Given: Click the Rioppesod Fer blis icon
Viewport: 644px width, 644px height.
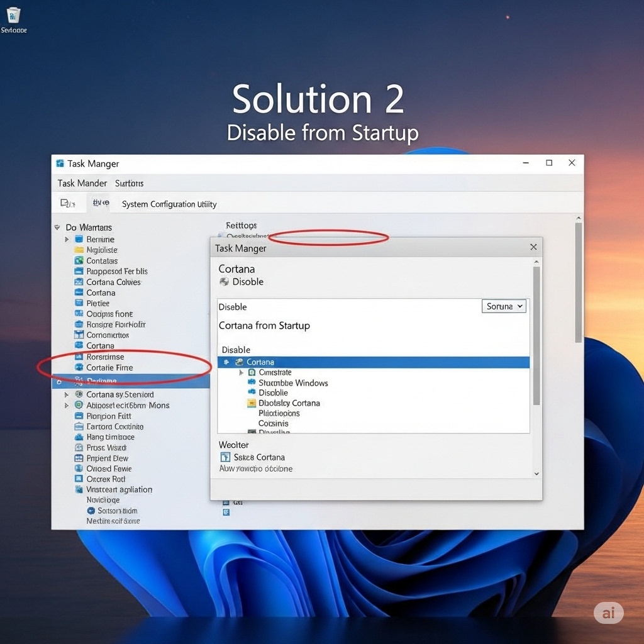Looking at the screenshot, I should click(79, 271).
